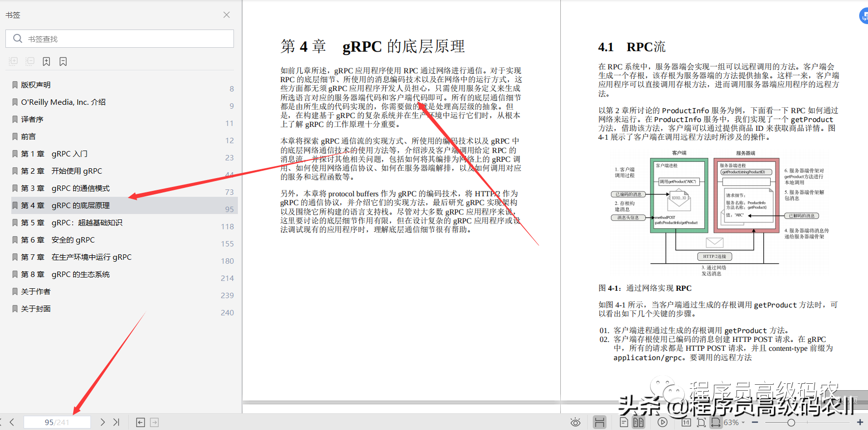Image resolution: width=868 pixels, height=430 pixels.
Task: Click the delete bookmark icon
Action: 63,61
